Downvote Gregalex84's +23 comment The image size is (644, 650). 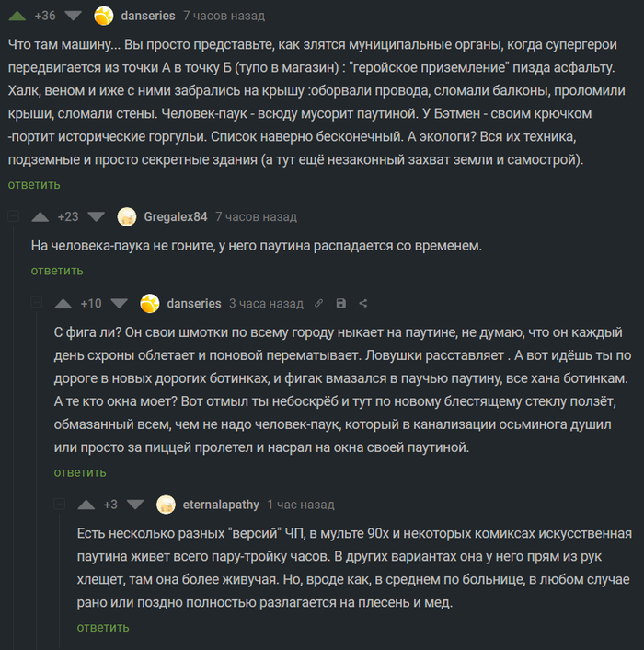tap(97, 217)
